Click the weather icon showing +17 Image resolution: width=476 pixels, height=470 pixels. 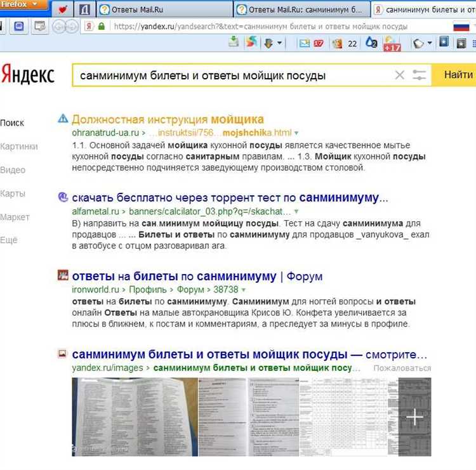[x=392, y=44]
